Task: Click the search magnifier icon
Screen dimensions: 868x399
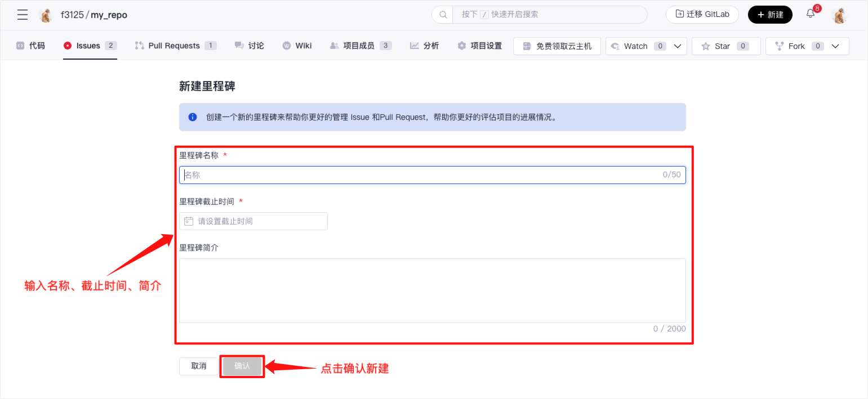Action: (x=443, y=15)
